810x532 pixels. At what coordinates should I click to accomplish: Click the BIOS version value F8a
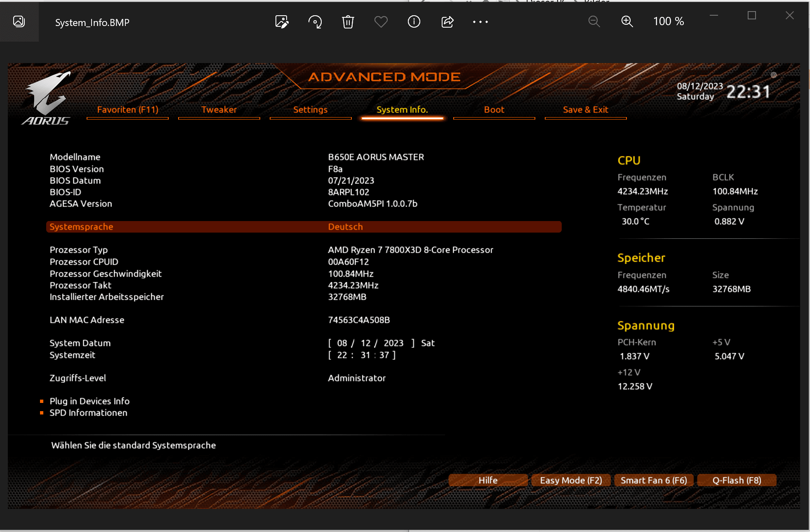[335, 169]
